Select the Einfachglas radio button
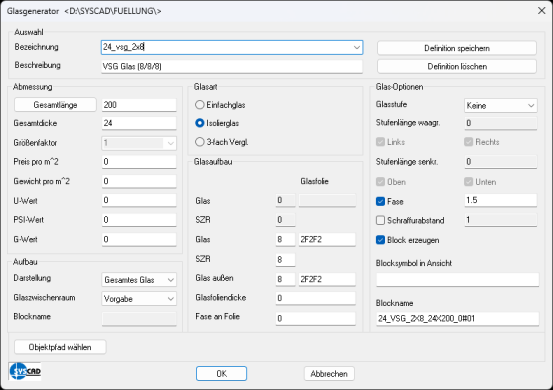 pyautogui.click(x=200, y=105)
